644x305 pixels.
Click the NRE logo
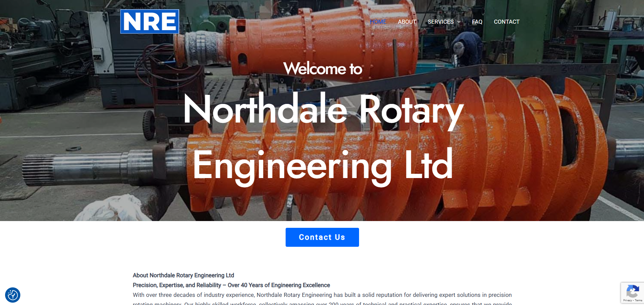pos(150,21)
